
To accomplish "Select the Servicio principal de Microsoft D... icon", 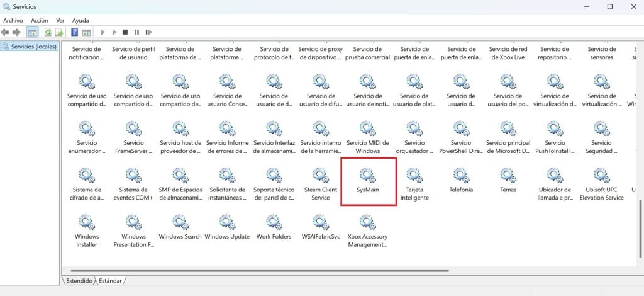I will (508, 128).
